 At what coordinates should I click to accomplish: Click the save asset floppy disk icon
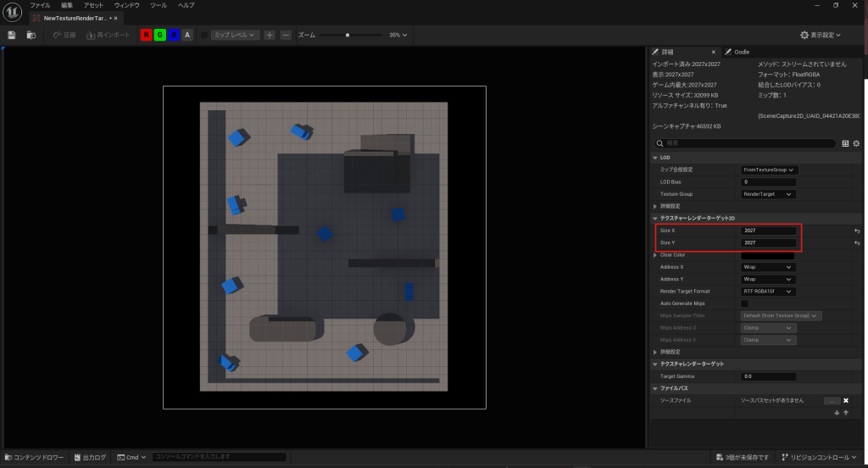[12, 35]
